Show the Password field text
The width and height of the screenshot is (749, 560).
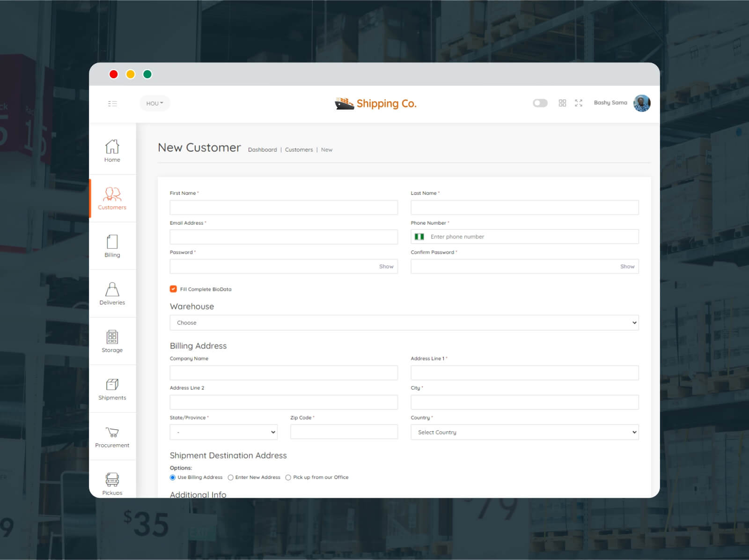click(x=386, y=266)
